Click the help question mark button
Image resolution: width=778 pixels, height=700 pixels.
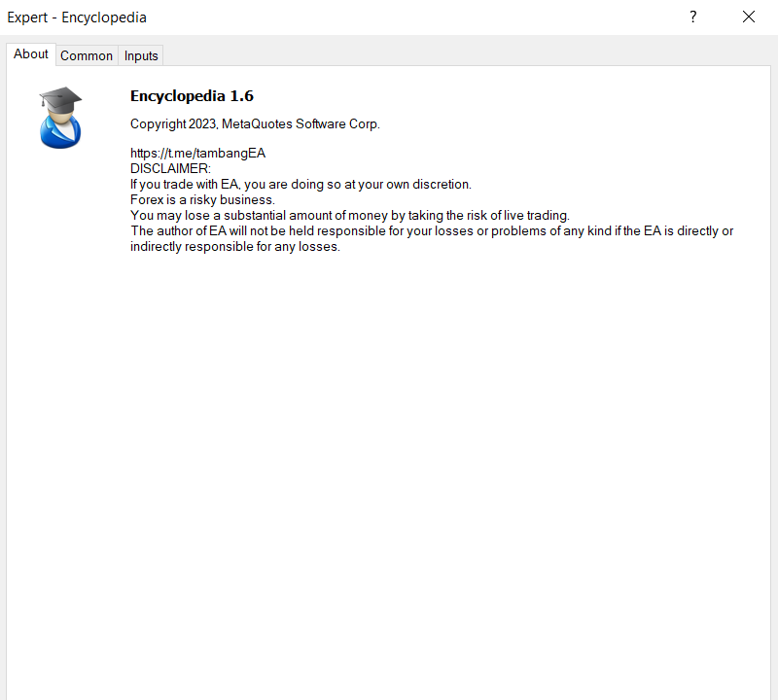point(693,17)
